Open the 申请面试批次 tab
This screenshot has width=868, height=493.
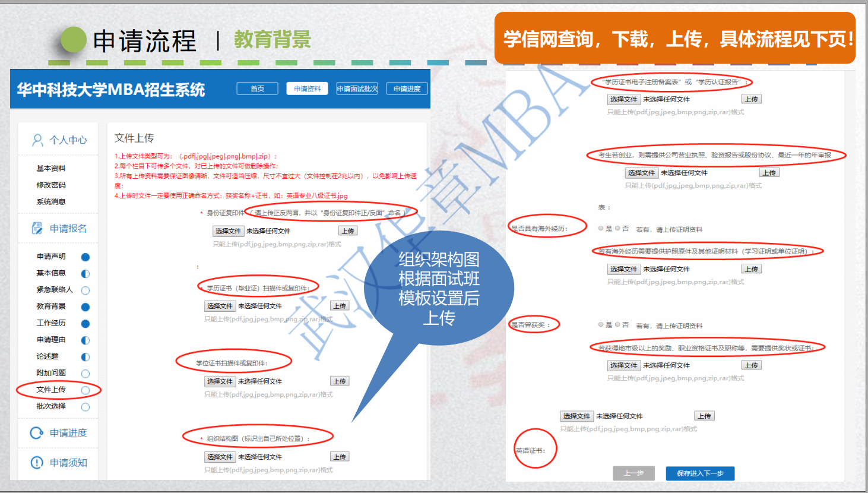(357, 89)
